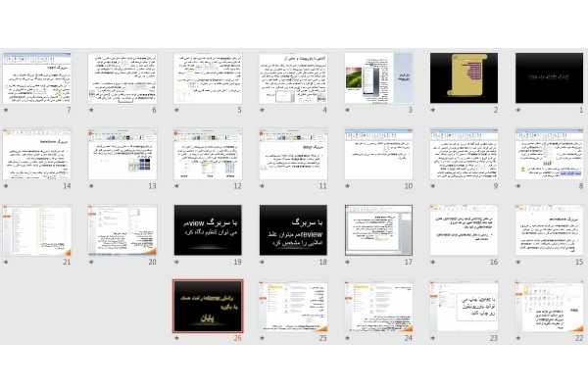Click the transition star icon under slide 15
588x392 pixels.
(517, 262)
